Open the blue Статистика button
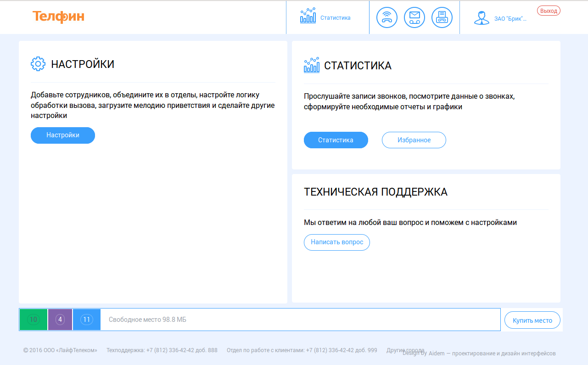This screenshot has height=365, width=588. [336, 140]
